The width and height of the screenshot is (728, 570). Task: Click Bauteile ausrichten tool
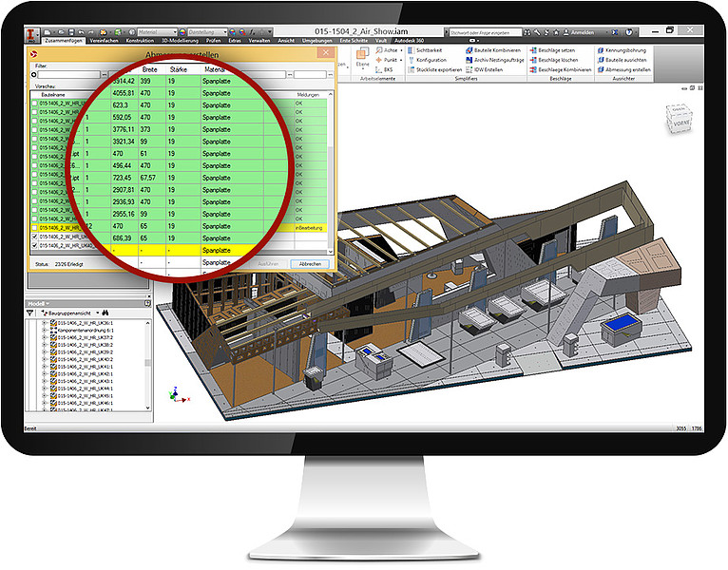point(622,60)
